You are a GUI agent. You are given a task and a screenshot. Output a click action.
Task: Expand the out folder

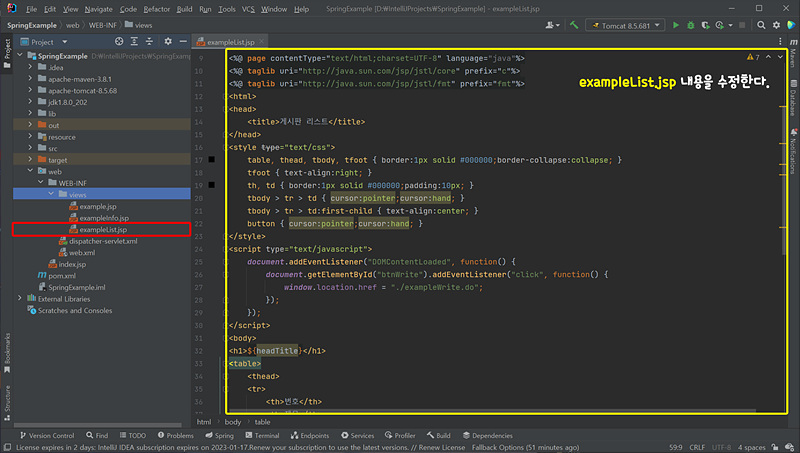(x=30, y=124)
